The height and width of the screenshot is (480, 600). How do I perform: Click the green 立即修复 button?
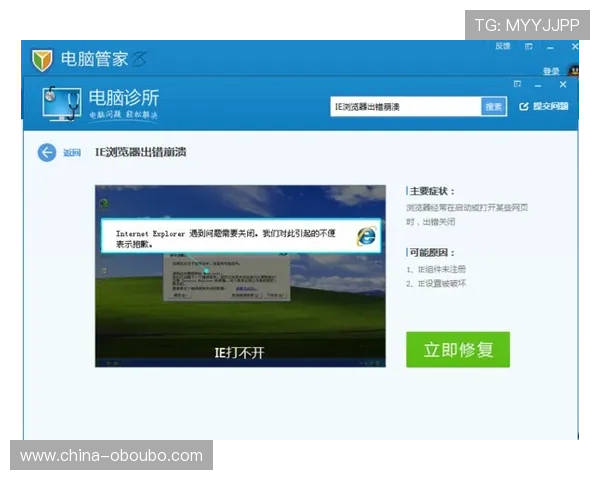(x=458, y=349)
